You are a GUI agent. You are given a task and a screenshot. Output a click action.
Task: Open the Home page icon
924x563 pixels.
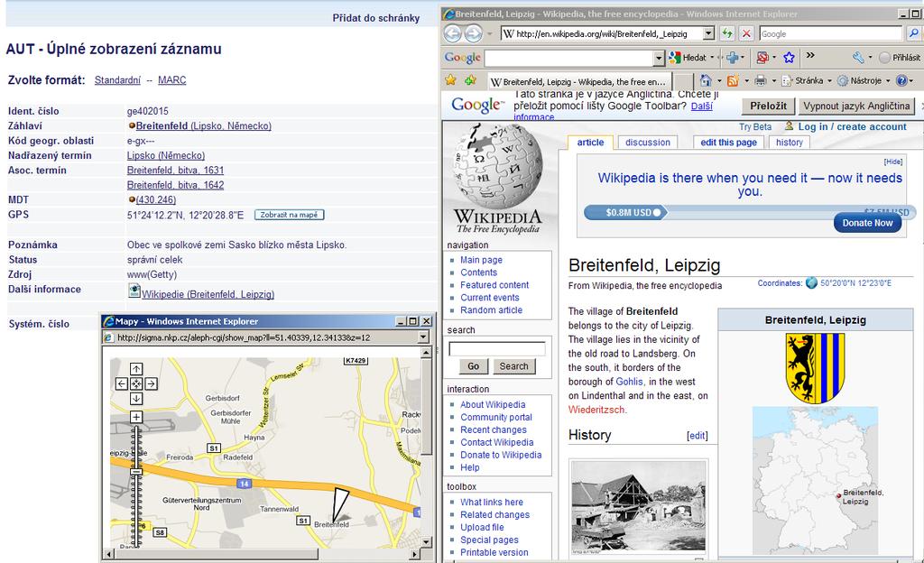705,80
